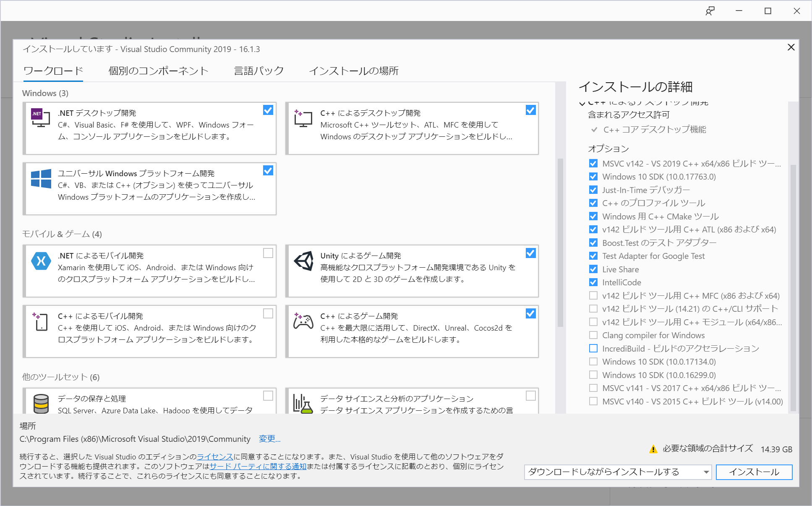Click the data storage database icon
Image resolution: width=812 pixels, height=506 pixels.
pos(41,404)
